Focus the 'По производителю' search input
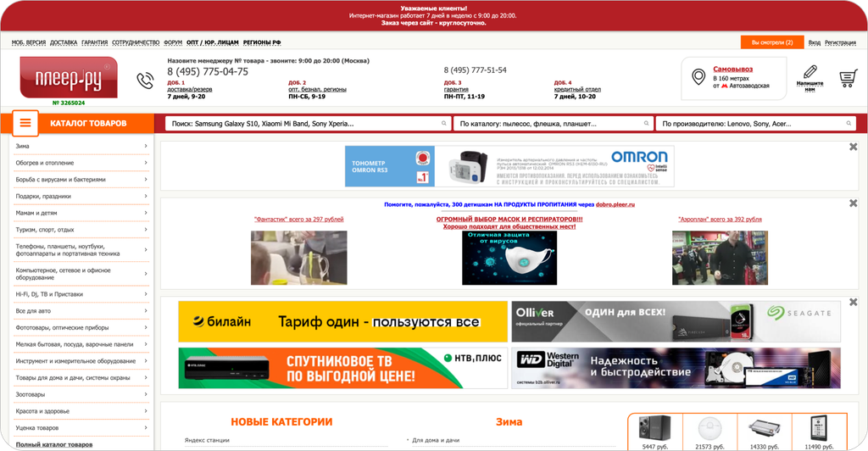The width and height of the screenshot is (868, 451). 755,124
